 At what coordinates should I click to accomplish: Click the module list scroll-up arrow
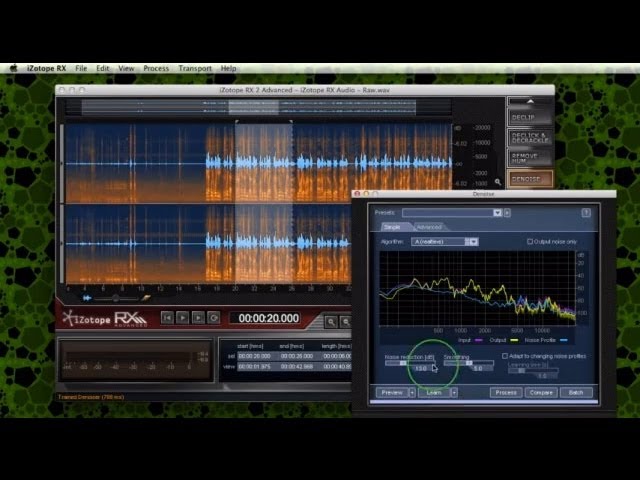click(530, 101)
